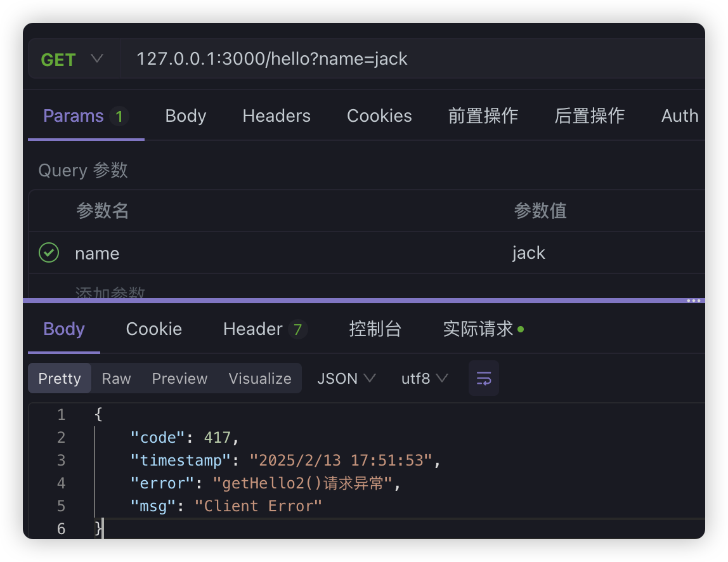The height and width of the screenshot is (562, 728).
Task: Expand the JSON format dropdown
Action: (x=346, y=379)
